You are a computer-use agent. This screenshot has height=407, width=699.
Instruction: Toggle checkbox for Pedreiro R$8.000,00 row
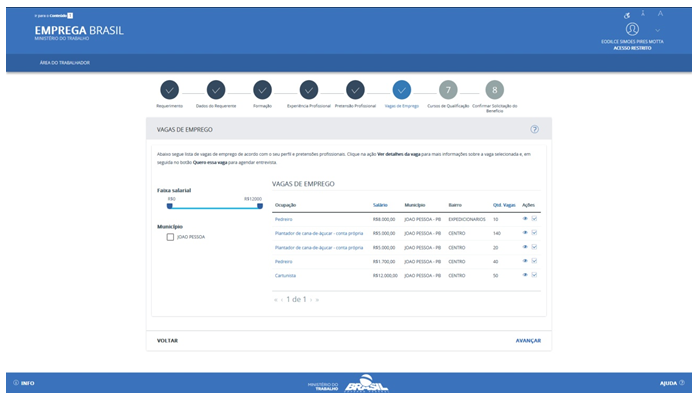535,218
